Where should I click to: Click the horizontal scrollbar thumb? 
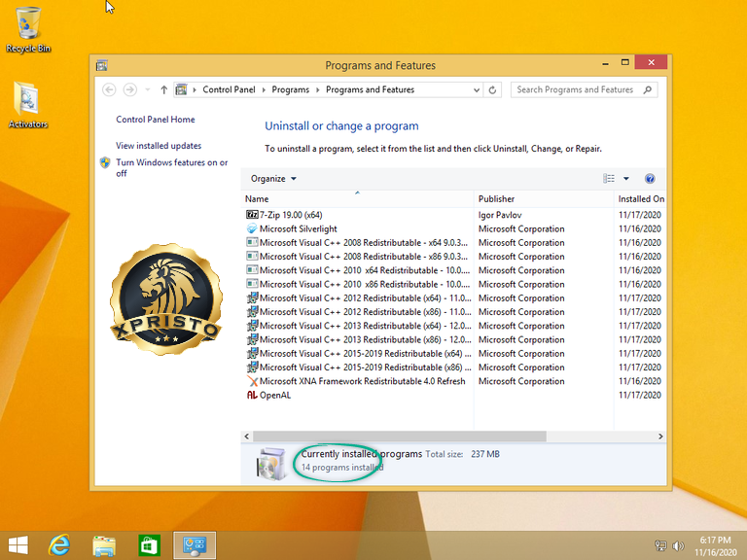(399, 437)
